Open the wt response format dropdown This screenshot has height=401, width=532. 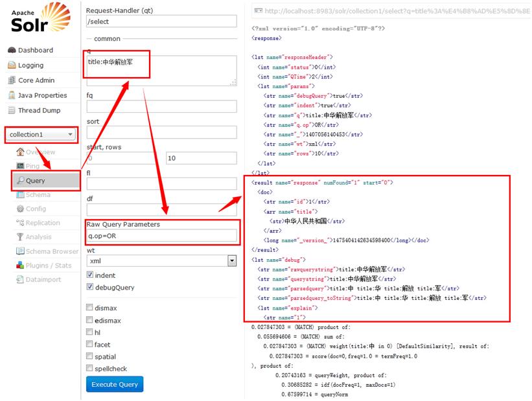(x=161, y=261)
